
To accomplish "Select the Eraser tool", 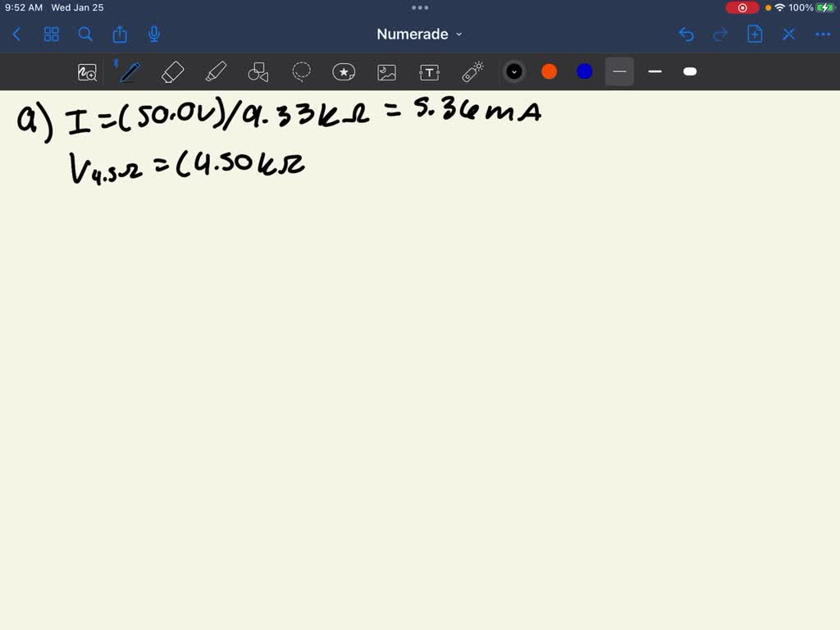I will (172, 72).
